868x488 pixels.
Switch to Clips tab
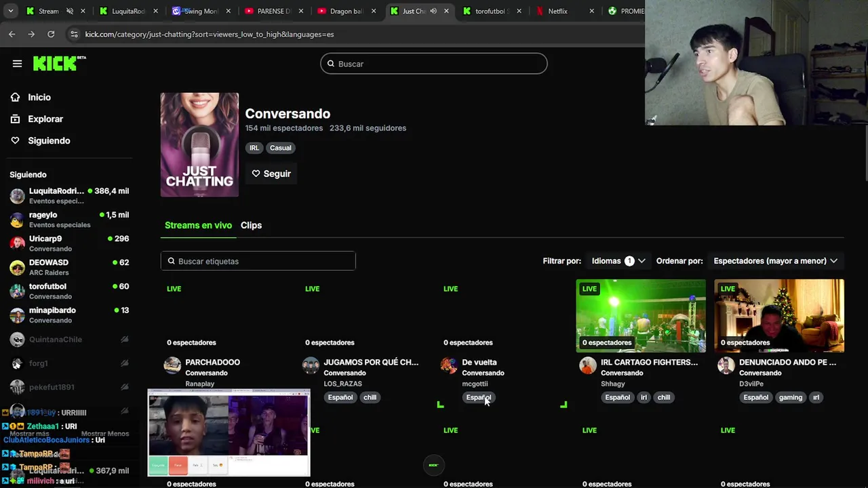coord(251,225)
